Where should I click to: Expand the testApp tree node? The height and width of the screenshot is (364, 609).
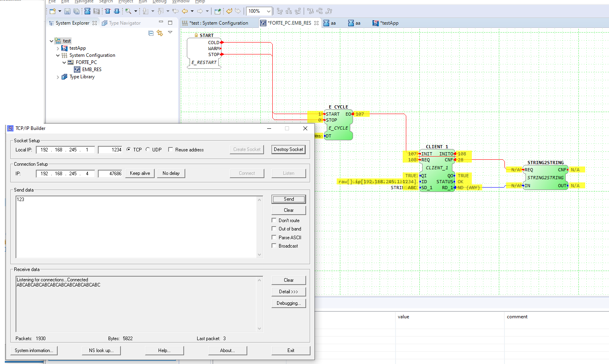coord(58,48)
